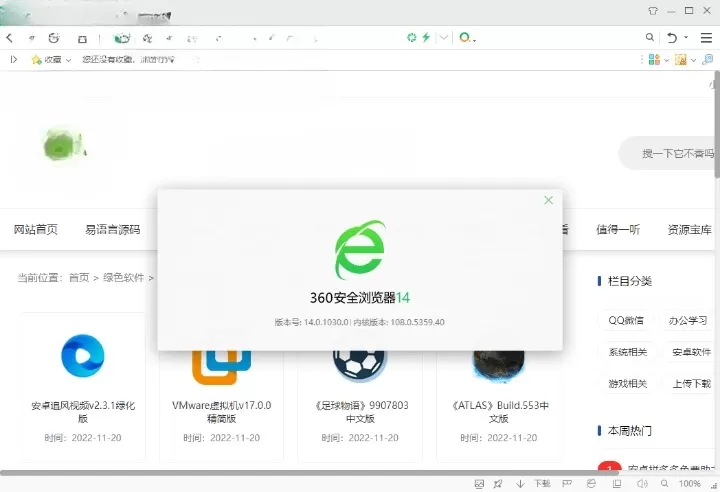Open the 网站首页 nav tab
This screenshot has width=720, height=492.
click(x=36, y=229)
